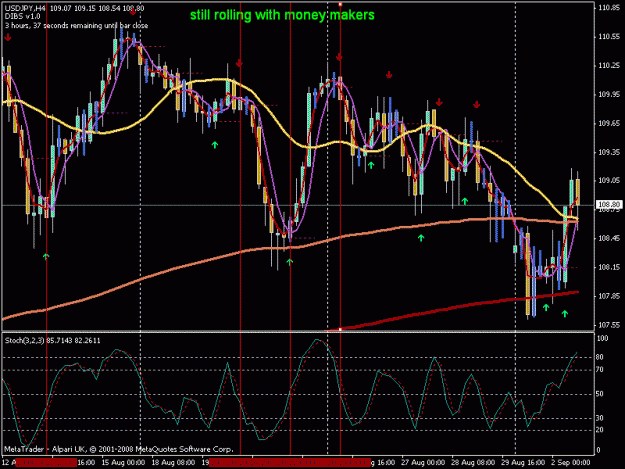Click the 29 Aug 16:00 time label
Image resolution: width=625 pixels, height=469 pixels.
point(523,463)
